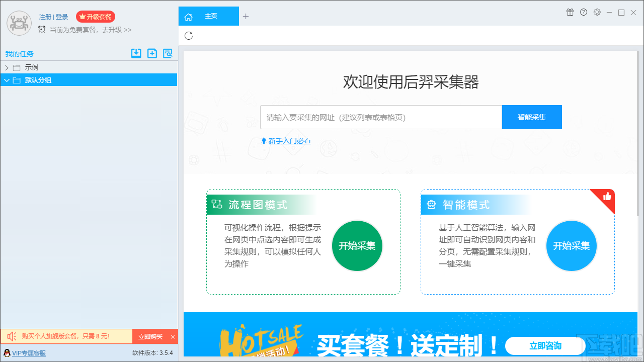Add a new tab with the plus button

coord(246,16)
